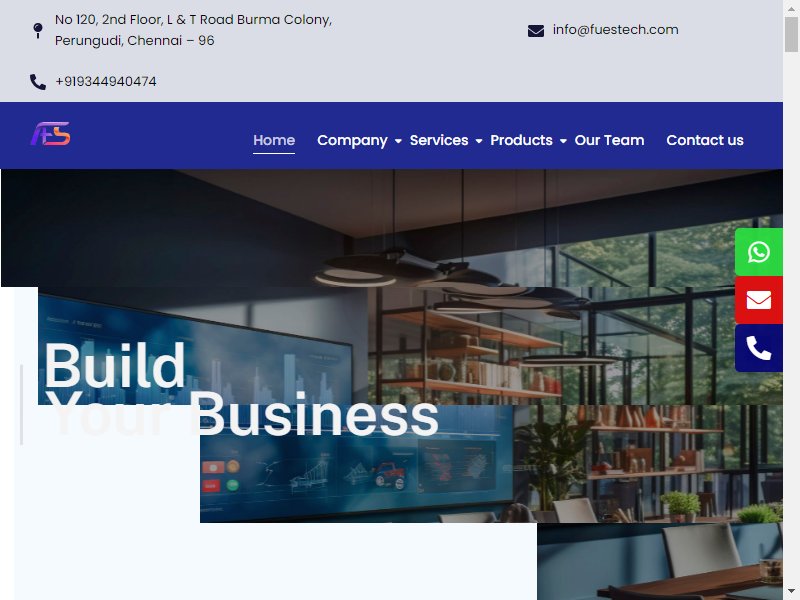
Task: Expand the Company dropdown arrow
Action: click(x=398, y=141)
